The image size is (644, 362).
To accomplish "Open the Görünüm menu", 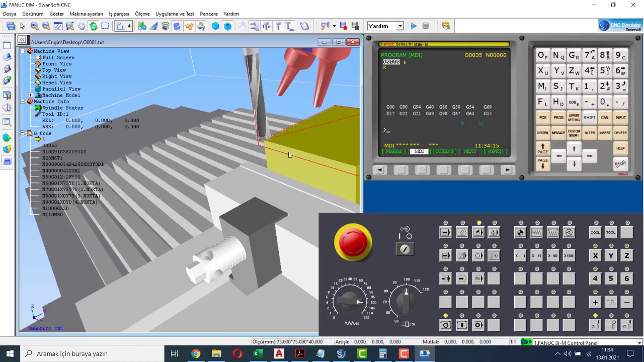I will coord(33,14).
